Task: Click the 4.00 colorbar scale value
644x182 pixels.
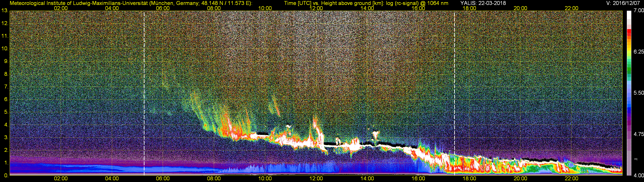Action: click(638, 175)
